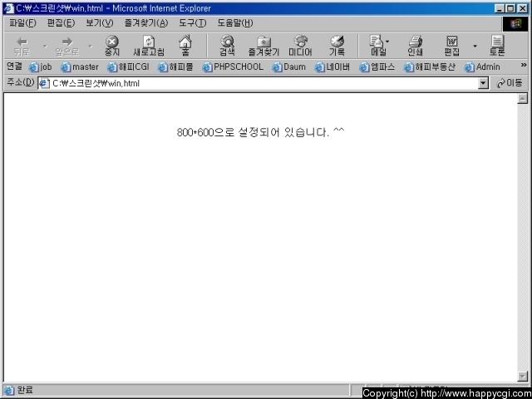Screen dimensions: 532x399
Task: Click the vertical scrollbar up arrow
Action: 523,99
